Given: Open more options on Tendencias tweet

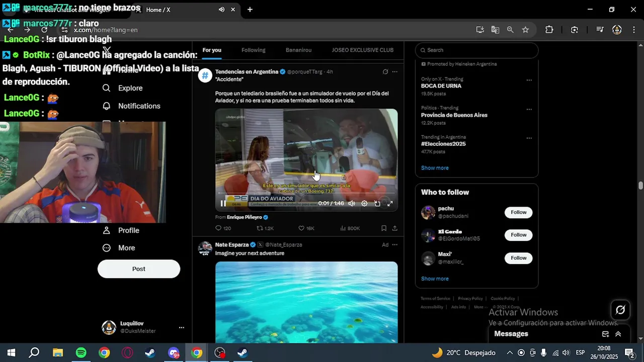Looking at the screenshot, I should pos(394,72).
